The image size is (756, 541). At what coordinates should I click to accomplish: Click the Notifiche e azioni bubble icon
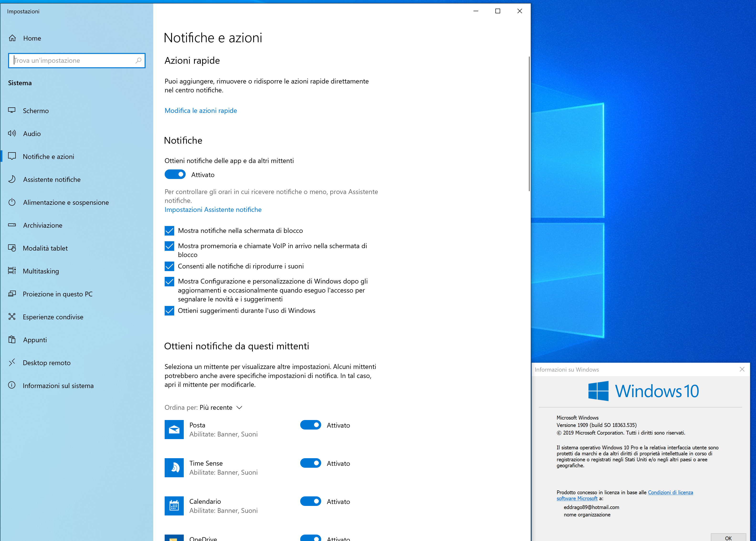click(x=12, y=156)
